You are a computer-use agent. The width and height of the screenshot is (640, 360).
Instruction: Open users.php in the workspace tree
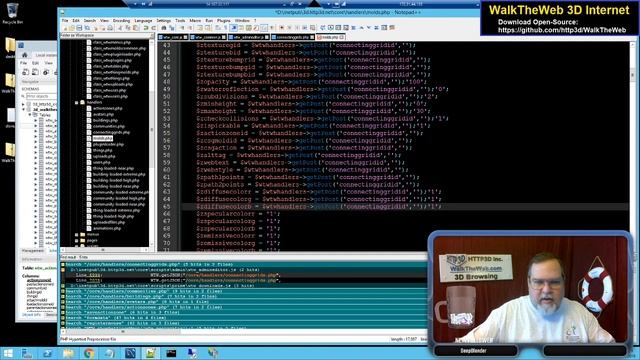point(102,162)
